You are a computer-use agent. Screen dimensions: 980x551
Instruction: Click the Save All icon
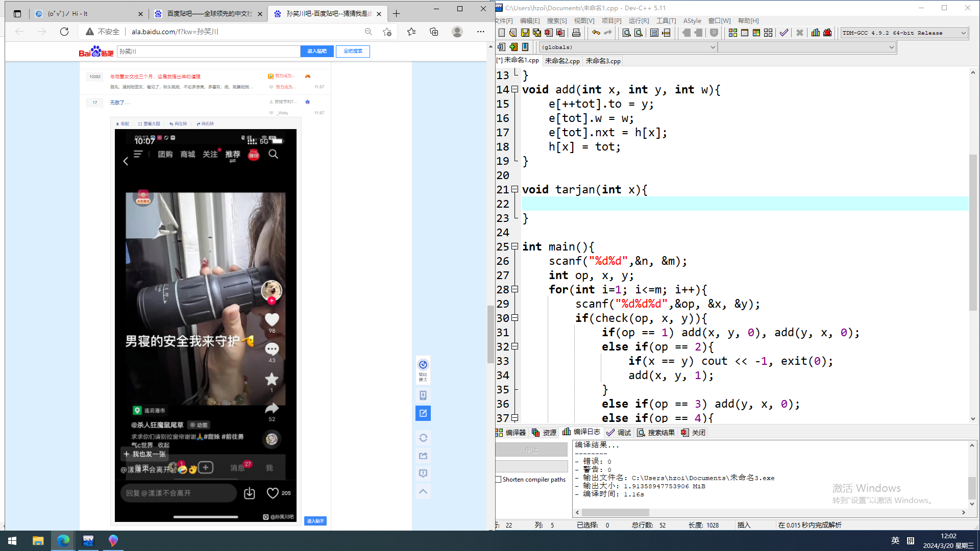pyautogui.click(x=536, y=33)
